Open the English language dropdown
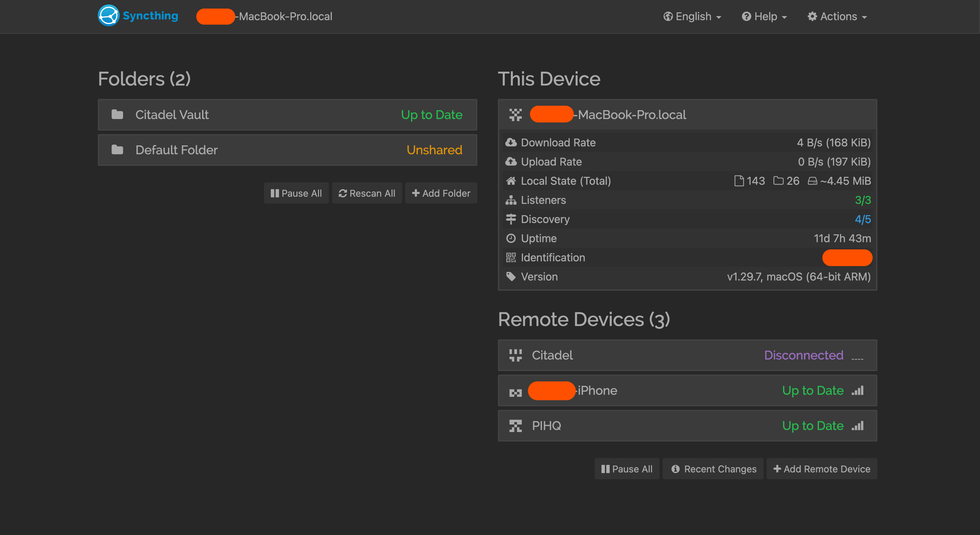Image resolution: width=980 pixels, height=535 pixels. pyautogui.click(x=692, y=16)
